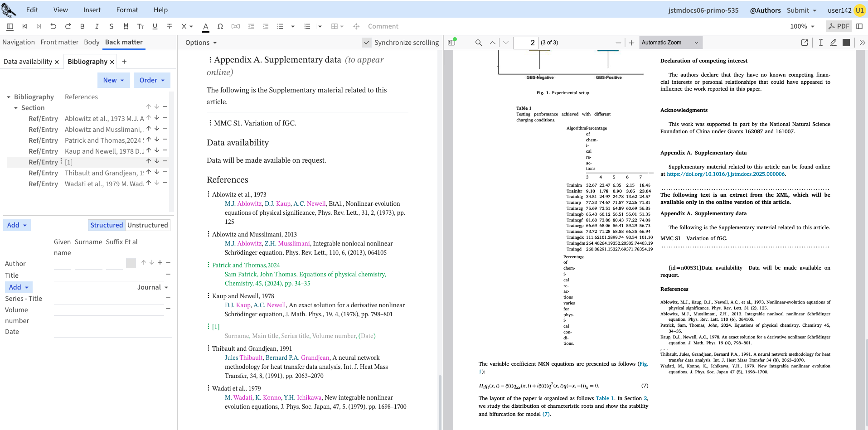Collapse the Bibliography tree node
The height and width of the screenshot is (430, 868).
[9, 97]
